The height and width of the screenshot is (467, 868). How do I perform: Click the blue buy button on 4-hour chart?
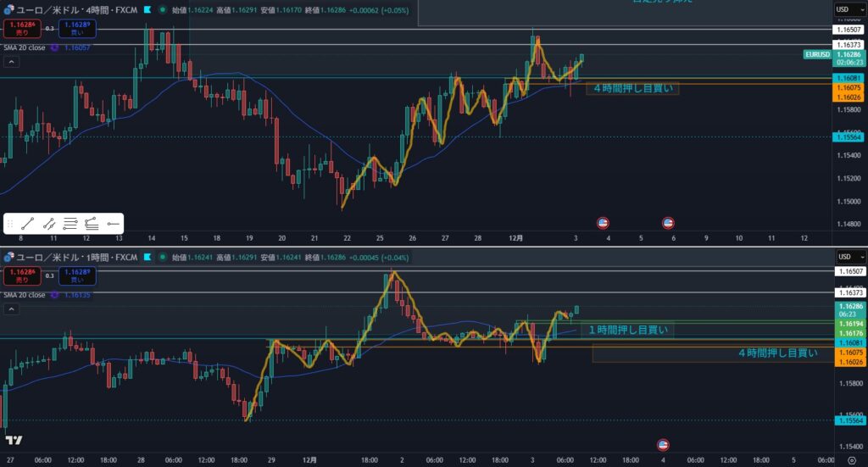click(x=77, y=28)
